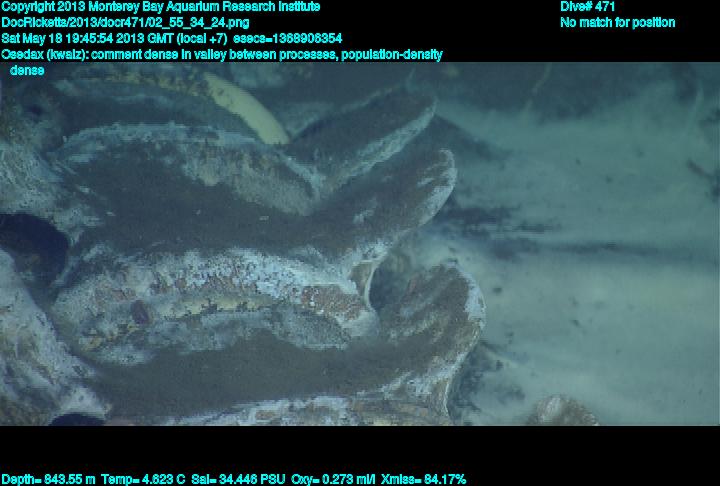This screenshot has height=486, width=720.
Task: Click the 'Xmiss= 84.17%' readout
Action: pos(423,480)
